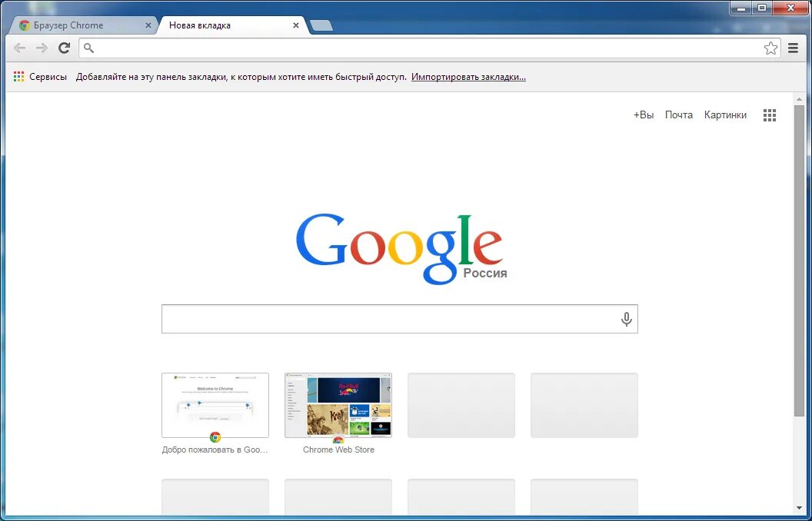Viewport: 812px width, 521px height.
Task: Open a new tab with the tab button
Action: click(x=321, y=25)
